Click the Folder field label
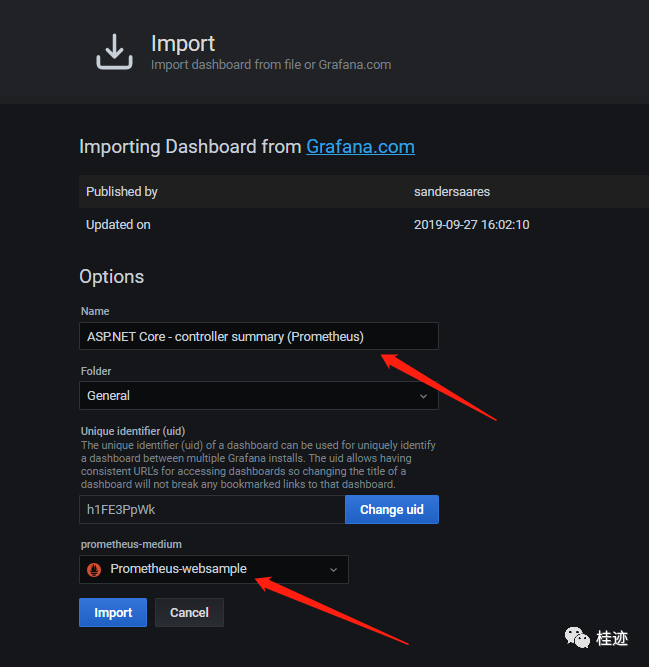 [96, 371]
